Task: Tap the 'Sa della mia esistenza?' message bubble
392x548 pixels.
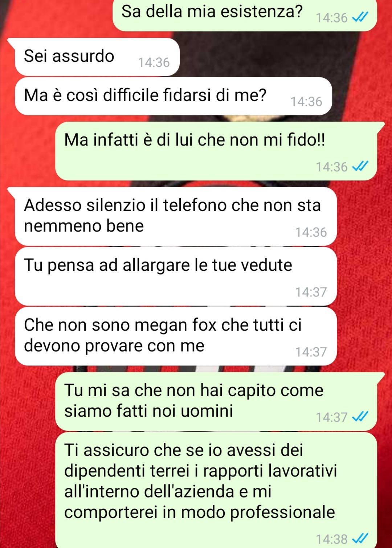Action: click(x=245, y=15)
